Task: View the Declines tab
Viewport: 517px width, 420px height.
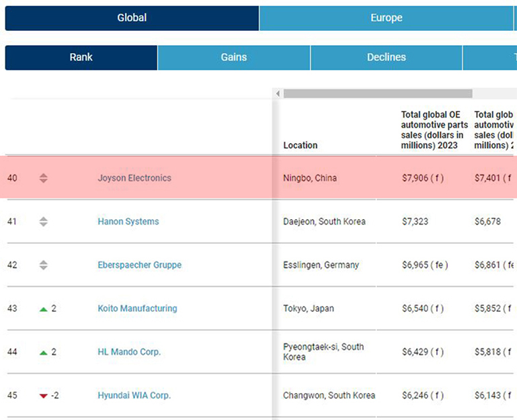Action: (x=386, y=58)
